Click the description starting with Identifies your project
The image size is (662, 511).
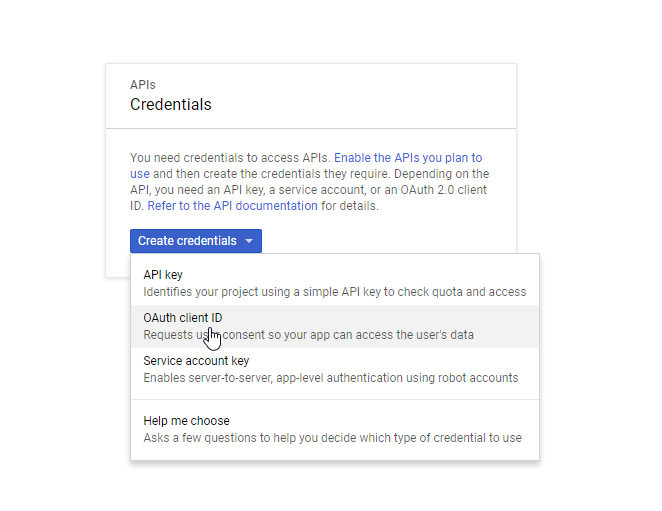(334, 292)
